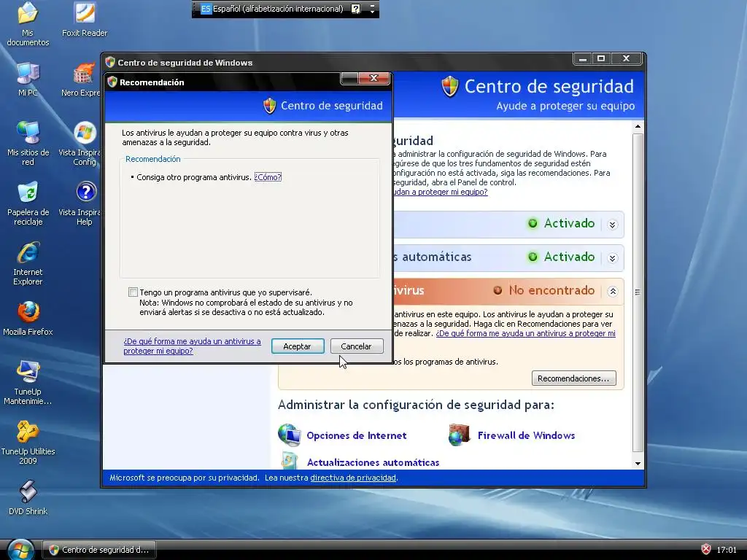Open Mi PC desktop icon

[x=28, y=79]
